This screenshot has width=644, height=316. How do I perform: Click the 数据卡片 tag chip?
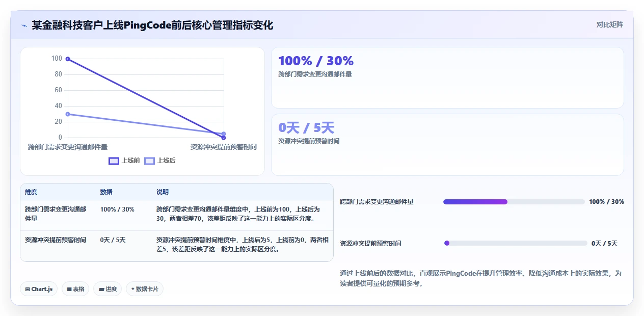[x=145, y=289]
